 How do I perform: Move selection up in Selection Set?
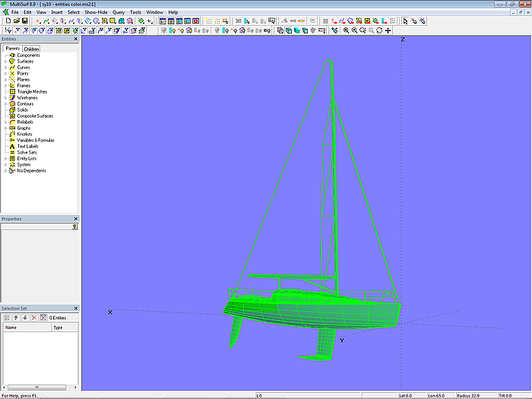pos(15,317)
